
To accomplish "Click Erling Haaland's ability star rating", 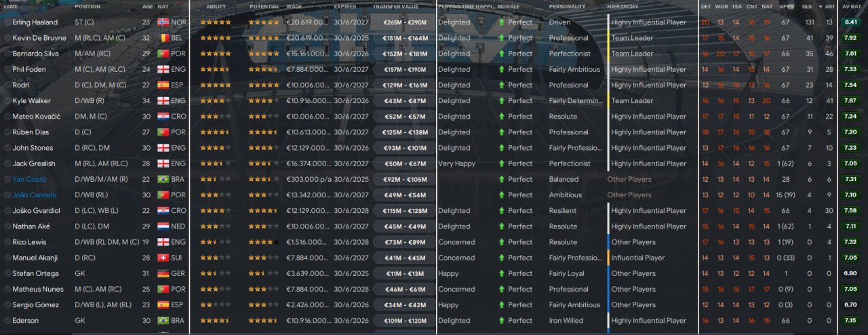I will tap(216, 22).
